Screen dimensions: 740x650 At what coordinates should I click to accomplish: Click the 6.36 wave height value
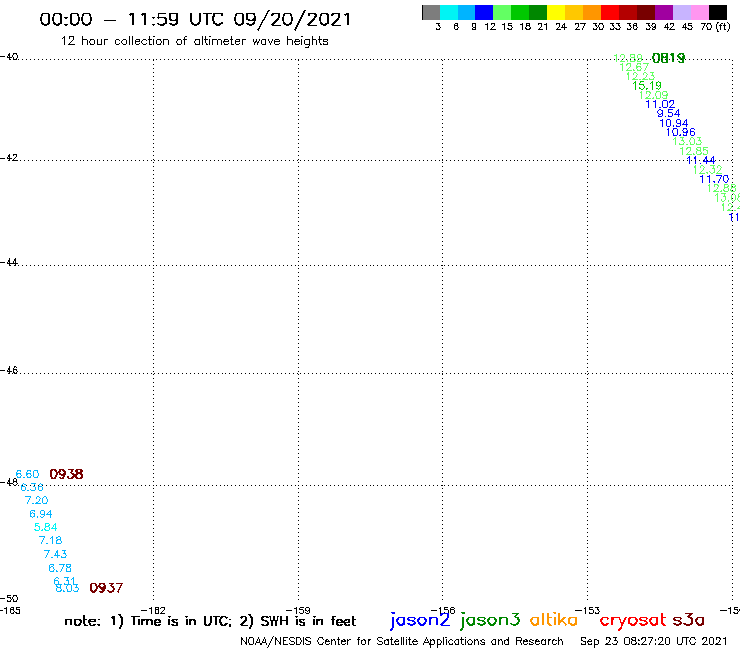click(32, 487)
